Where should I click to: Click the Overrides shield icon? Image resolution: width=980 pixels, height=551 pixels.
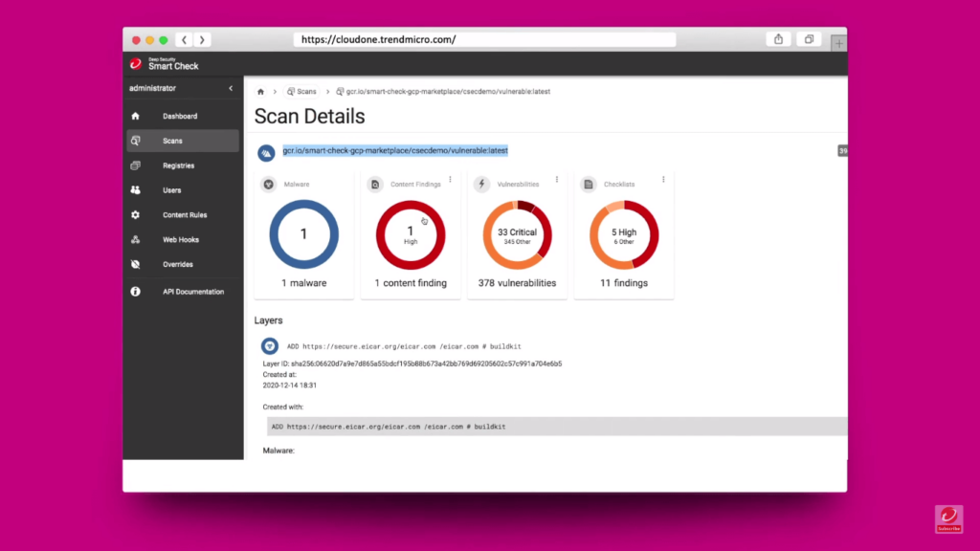click(x=135, y=264)
